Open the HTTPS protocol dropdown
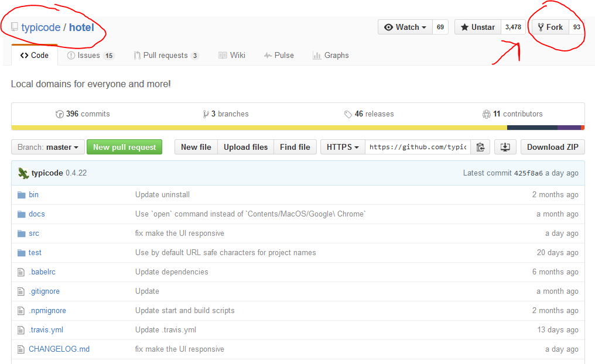This screenshot has height=364, width=595. pyautogui.click(x=343, y=147)
